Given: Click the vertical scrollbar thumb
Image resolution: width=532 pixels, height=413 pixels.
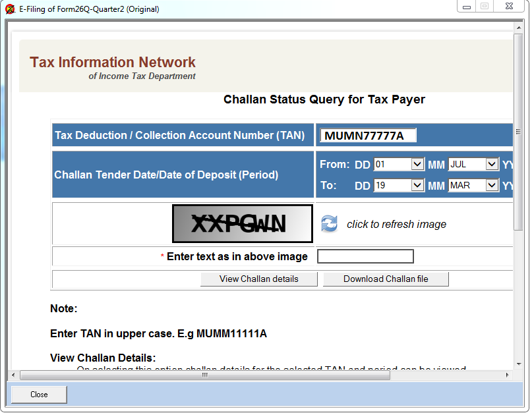Looking at the screenshot, I should pyautogui.click(x=518, y=132).
